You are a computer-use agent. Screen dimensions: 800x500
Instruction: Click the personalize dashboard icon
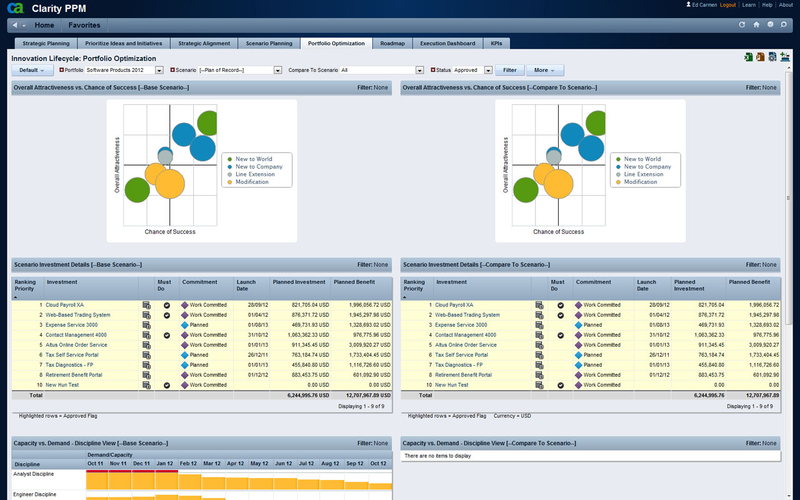coord(785,57)
